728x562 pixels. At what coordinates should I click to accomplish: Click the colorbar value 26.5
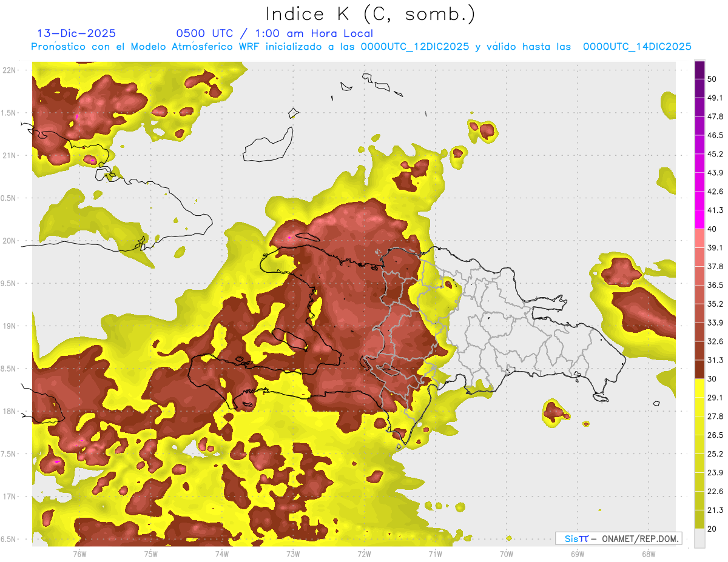point(715,435)
